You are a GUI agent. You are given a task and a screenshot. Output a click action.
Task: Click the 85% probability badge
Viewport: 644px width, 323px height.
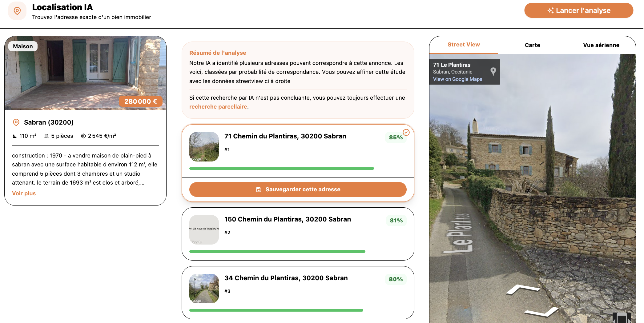[x=396, y=138]
